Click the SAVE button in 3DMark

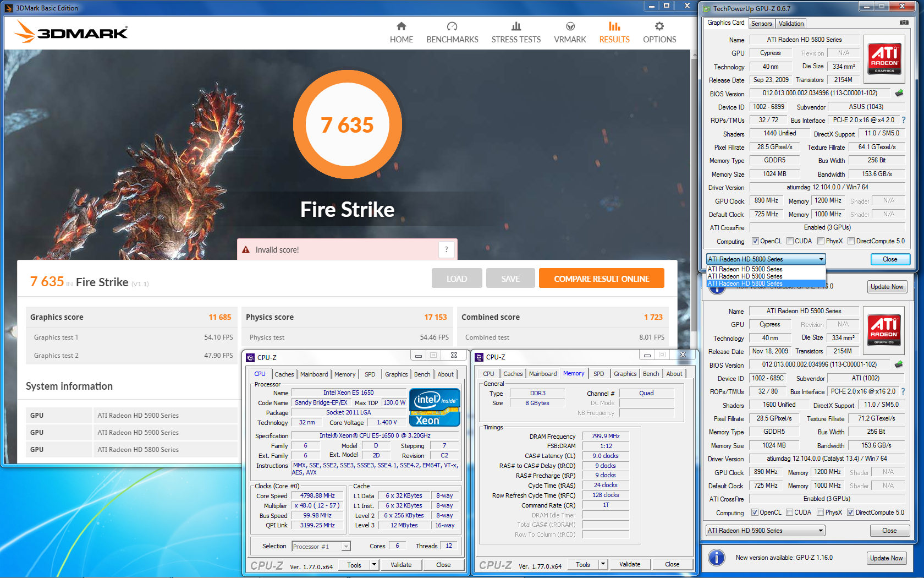point(510,279)
